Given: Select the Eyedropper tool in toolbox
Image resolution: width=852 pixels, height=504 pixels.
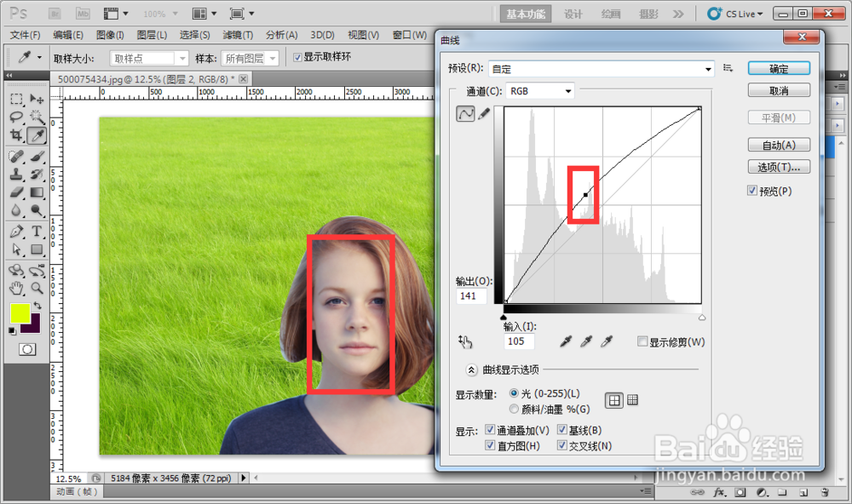Looking at the screenshot, I should (37, 135).
